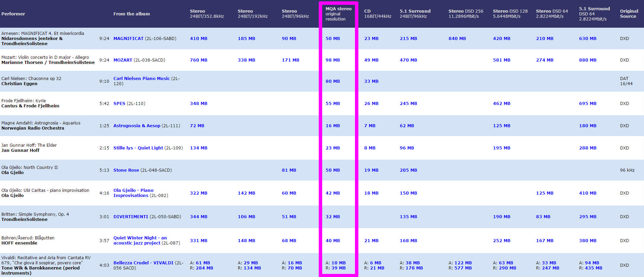This screenshot has height=277, width=644.
Task: Download the 348 MB SPES stereo file
Action: click(x=198, y=104)
